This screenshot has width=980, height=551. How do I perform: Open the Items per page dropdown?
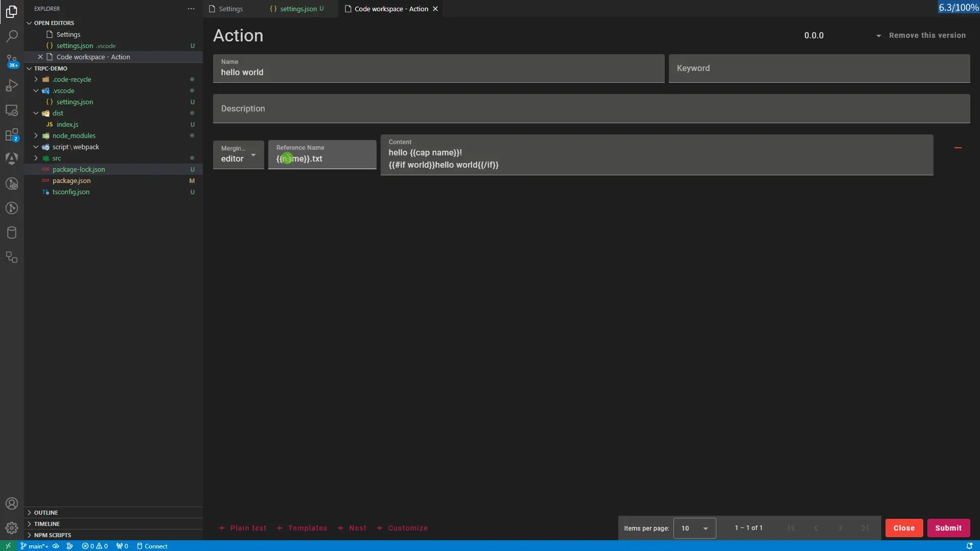tap(695, 528)
